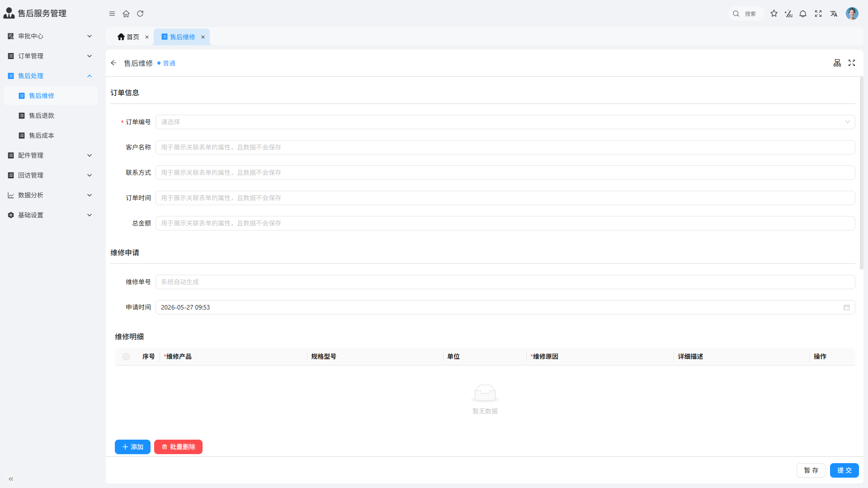Open the AI translate tool icon

coord(788,14)
